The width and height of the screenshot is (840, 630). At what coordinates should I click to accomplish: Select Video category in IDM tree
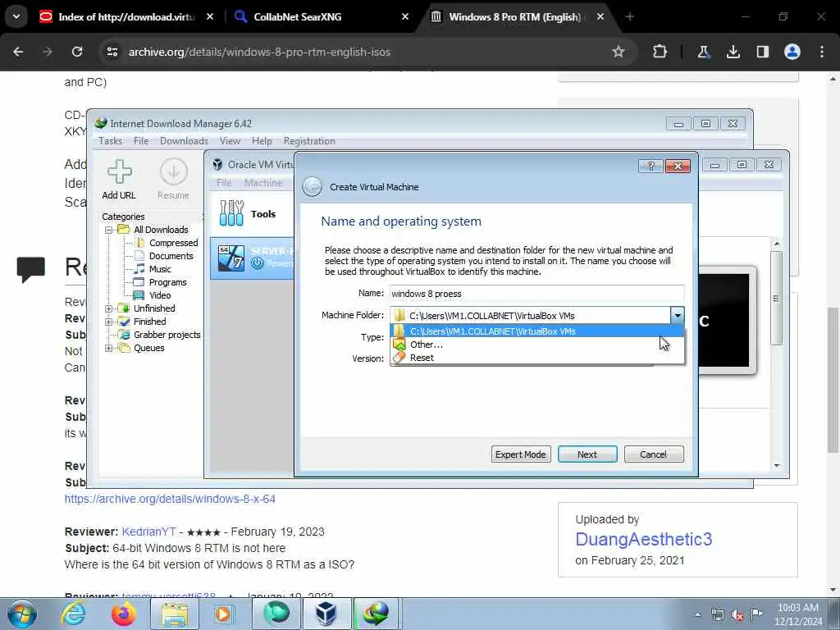point(160,295)
